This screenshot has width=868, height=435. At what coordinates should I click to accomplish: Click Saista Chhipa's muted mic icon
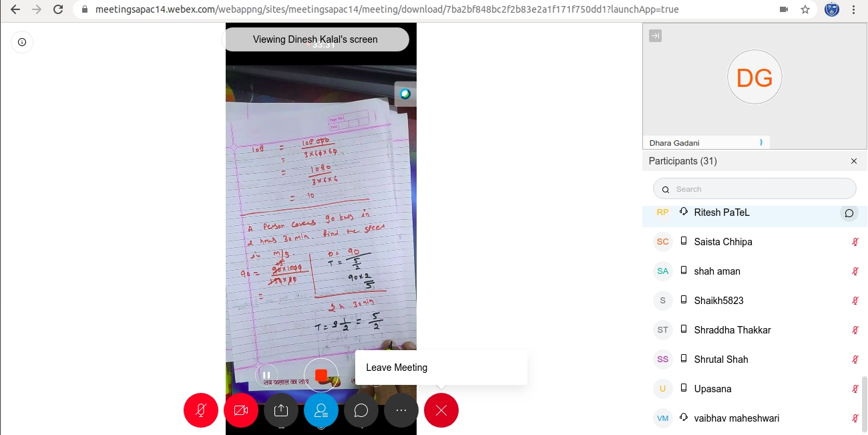855,242
